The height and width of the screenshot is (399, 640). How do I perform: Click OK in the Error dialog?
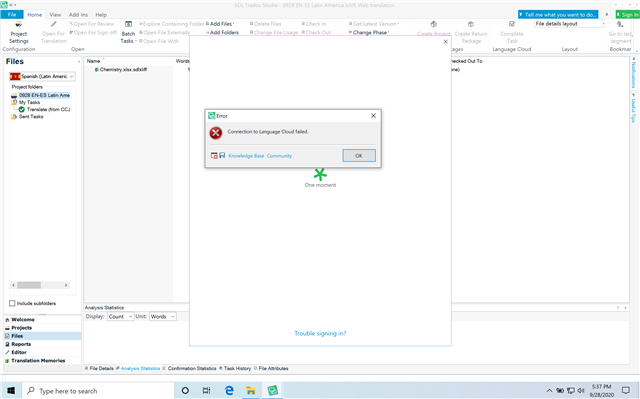[359, 155]
